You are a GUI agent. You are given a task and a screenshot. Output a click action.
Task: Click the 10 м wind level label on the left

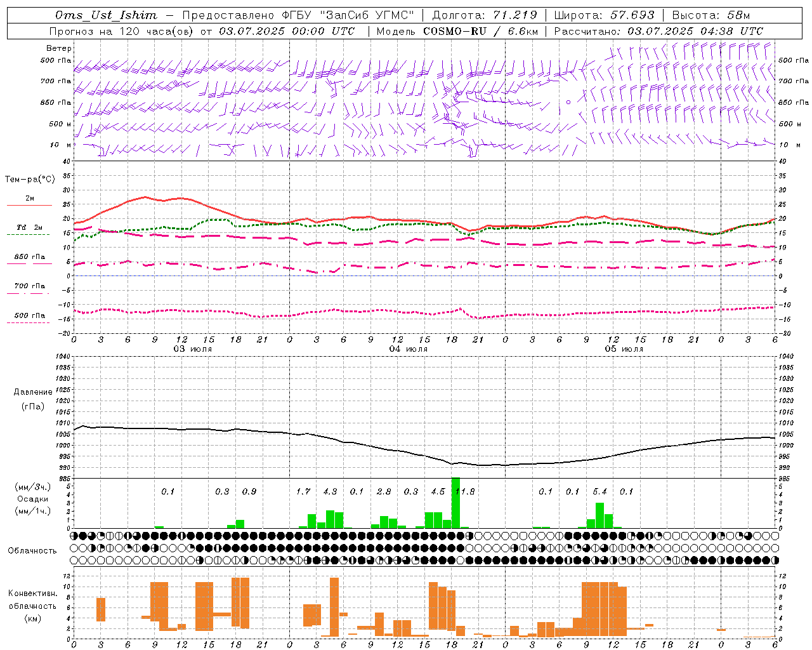[60, 145]
